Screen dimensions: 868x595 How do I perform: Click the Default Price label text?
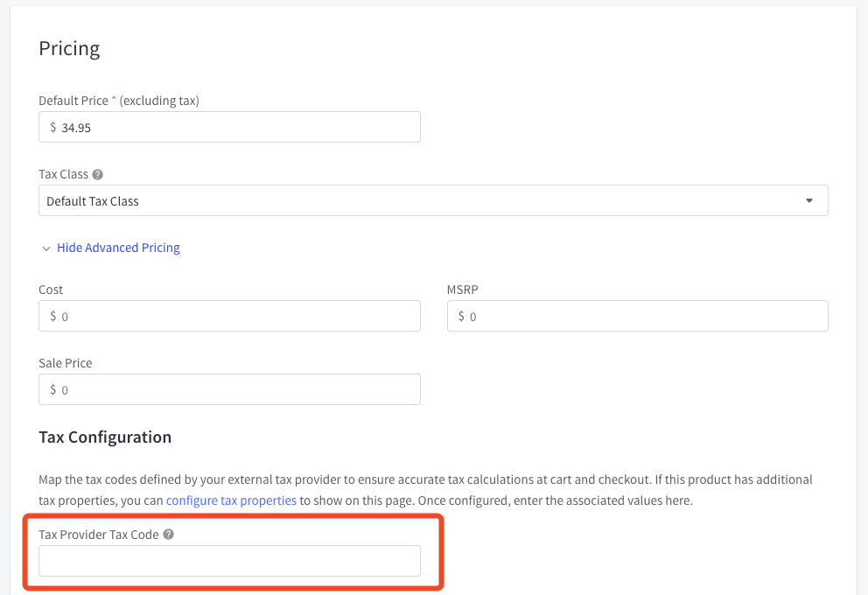click(73, 101)
